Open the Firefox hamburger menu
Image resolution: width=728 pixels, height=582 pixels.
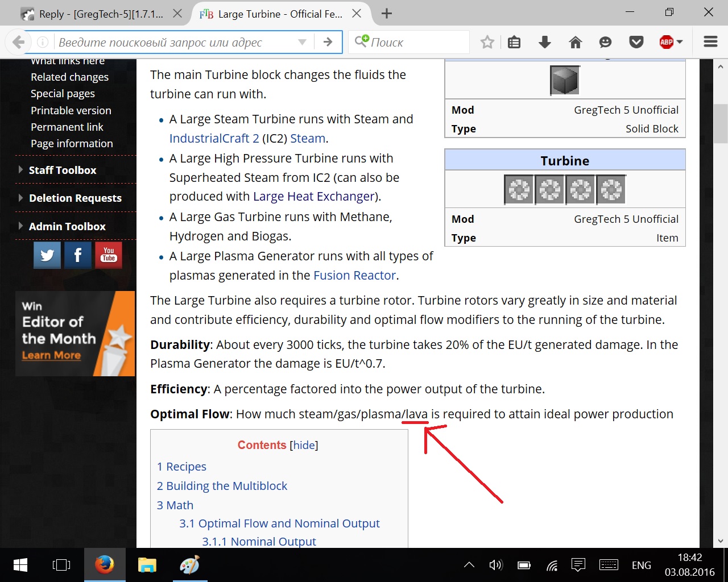710,42
